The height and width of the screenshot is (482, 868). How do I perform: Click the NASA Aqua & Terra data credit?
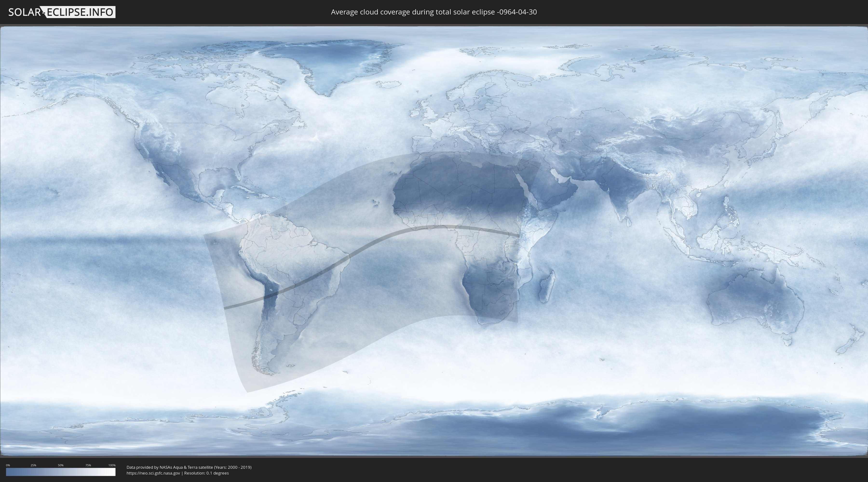coord(189,467)
